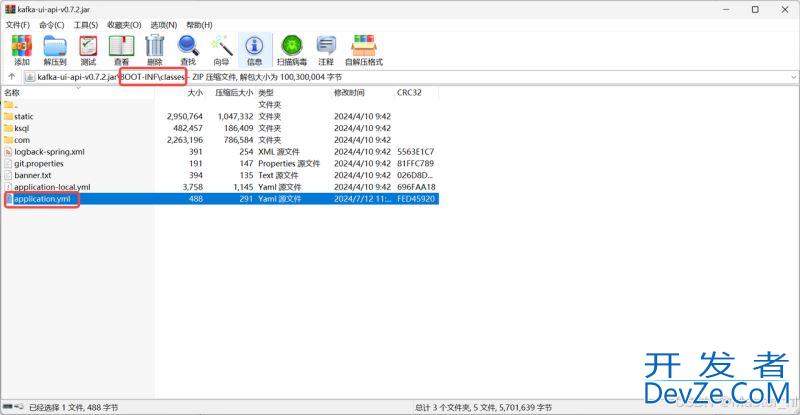Click the View (查看) book icon
Image resolution: width=800 pixels, height=415 pixels.
[x=121, y=51]
